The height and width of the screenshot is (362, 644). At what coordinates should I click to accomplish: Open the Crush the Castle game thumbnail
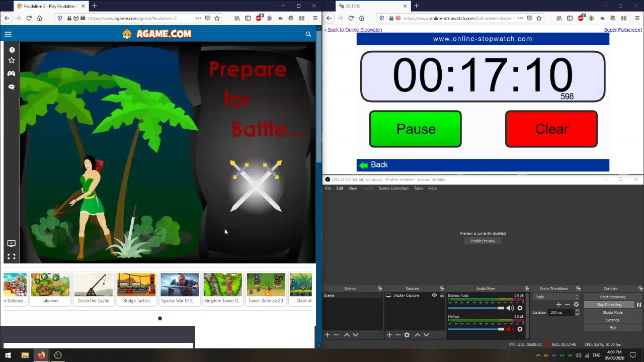tap(93, 289)
